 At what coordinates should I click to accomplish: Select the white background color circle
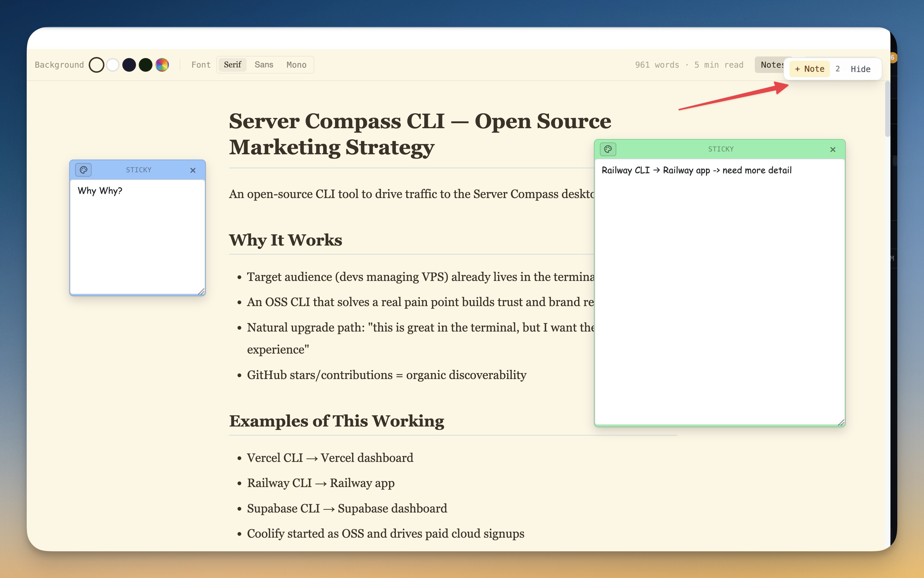pyautogui.click(x=113, y=65)
